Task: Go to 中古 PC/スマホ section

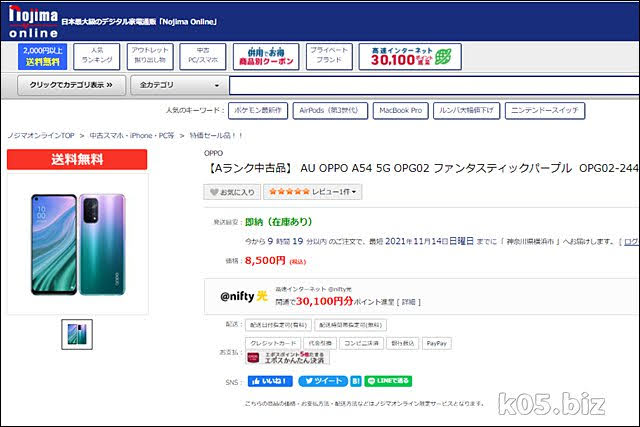Action: coord(202,56)
